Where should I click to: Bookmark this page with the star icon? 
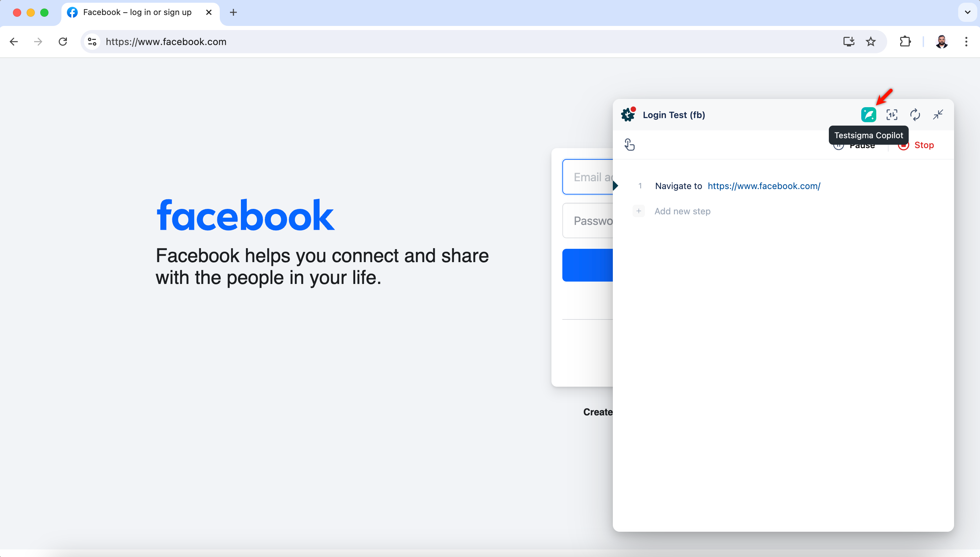pyautogui.click(x=871, y=41)
